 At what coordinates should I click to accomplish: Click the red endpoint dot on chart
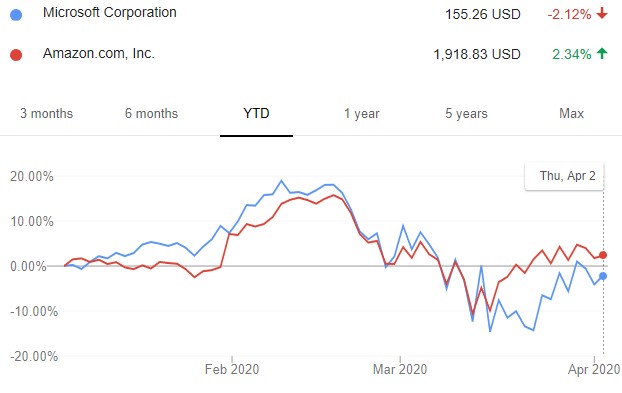click(603, 255)
